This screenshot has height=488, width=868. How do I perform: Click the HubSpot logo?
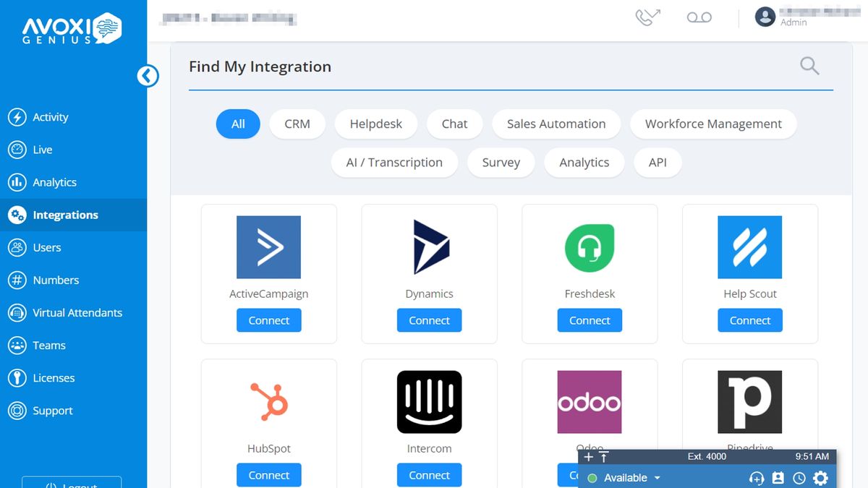[x=268, y=402]
